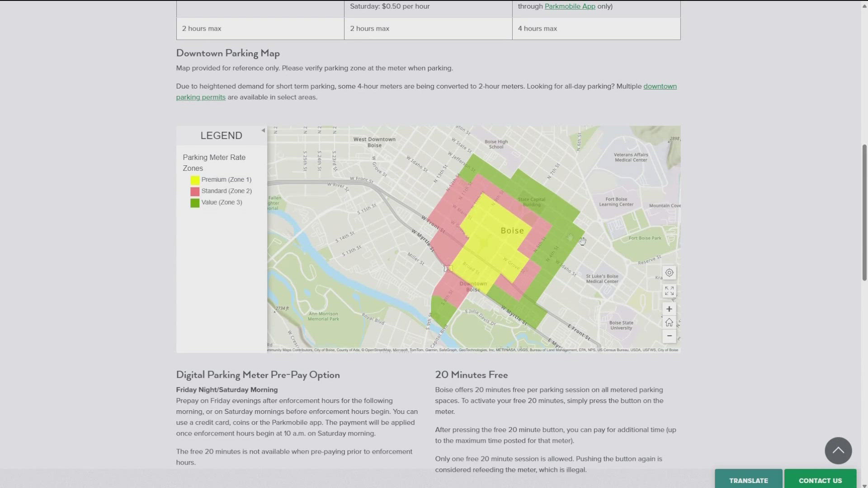Click the scroll-to-top arrow circle

point(838,450)
